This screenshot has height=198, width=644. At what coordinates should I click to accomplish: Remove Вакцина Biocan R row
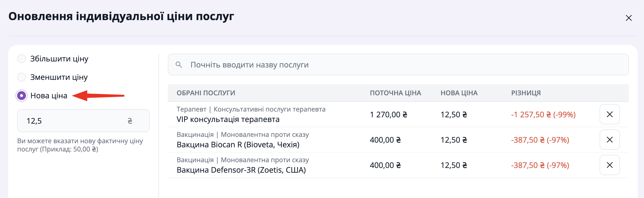pyautogui.click(x=609, y=140)
